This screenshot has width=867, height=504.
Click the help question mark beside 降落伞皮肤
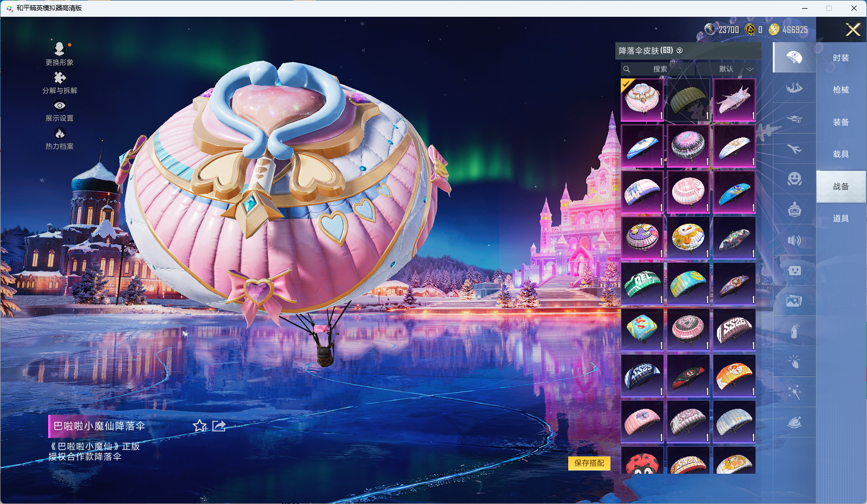click(x=680, y=51)
